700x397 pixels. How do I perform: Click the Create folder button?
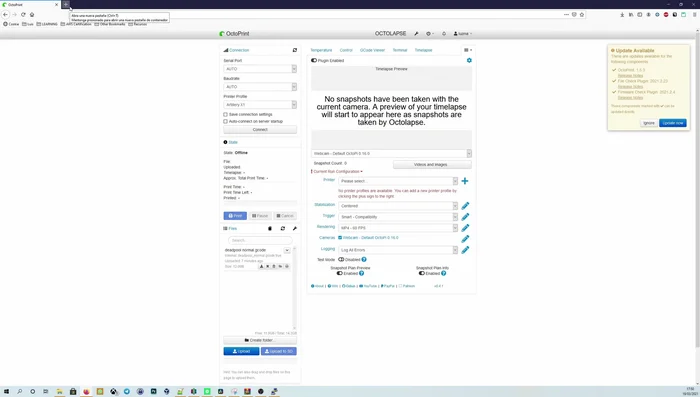click(260, 340)
